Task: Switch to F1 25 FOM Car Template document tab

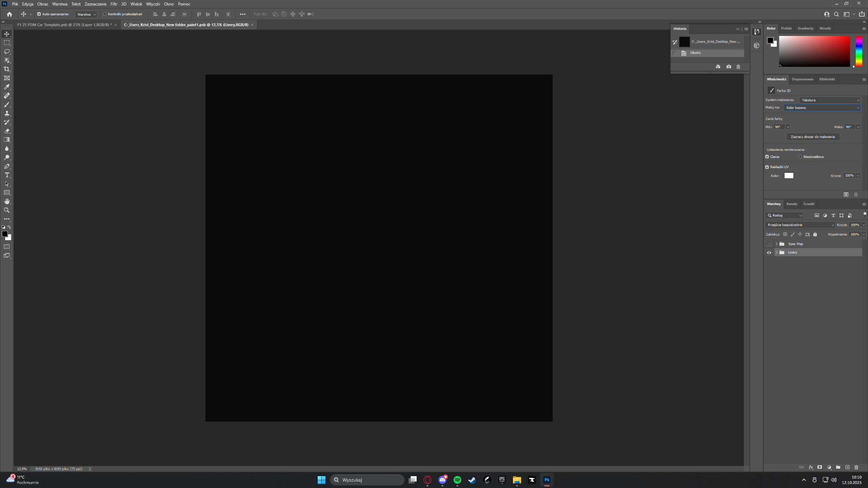Action: click(64, 25)
